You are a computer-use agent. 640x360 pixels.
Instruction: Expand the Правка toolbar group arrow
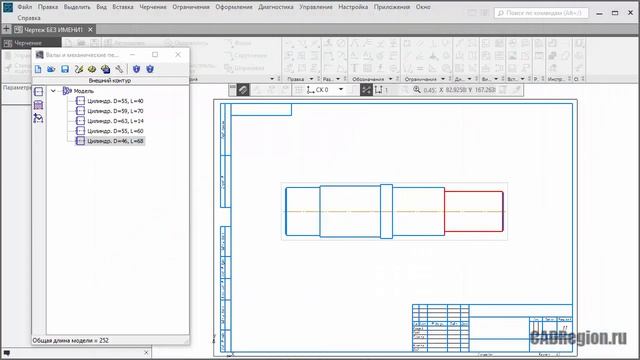point(311,79)
